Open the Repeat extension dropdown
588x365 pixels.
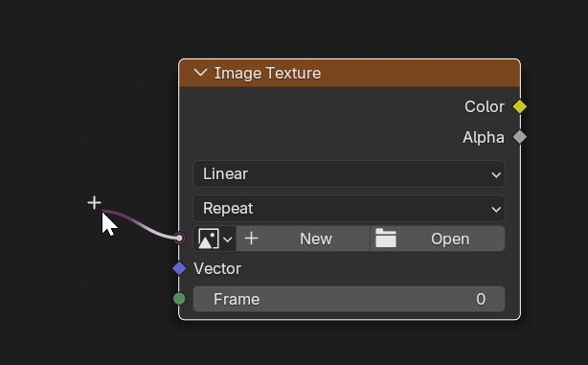pos(349,208)
